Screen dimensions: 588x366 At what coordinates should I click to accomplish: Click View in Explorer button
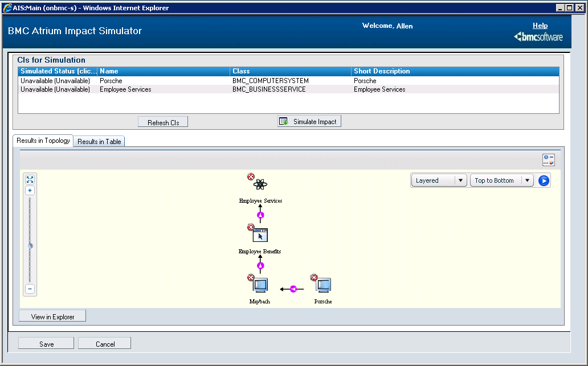pyautogui.click(x=52, y=316)
